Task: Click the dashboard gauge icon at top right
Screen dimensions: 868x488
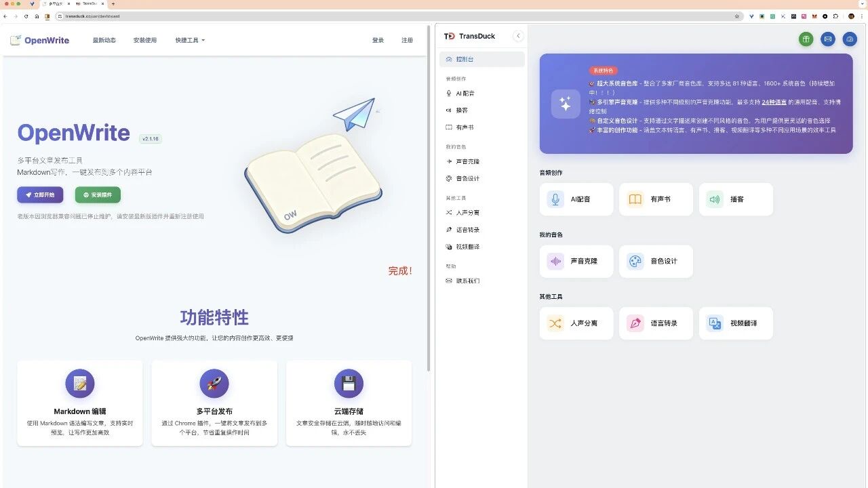Action: pyautogui.click(x=850, y=39)
